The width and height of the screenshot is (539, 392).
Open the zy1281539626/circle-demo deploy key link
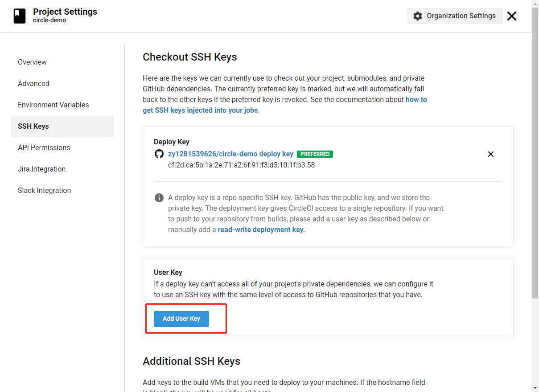[230, 154]
